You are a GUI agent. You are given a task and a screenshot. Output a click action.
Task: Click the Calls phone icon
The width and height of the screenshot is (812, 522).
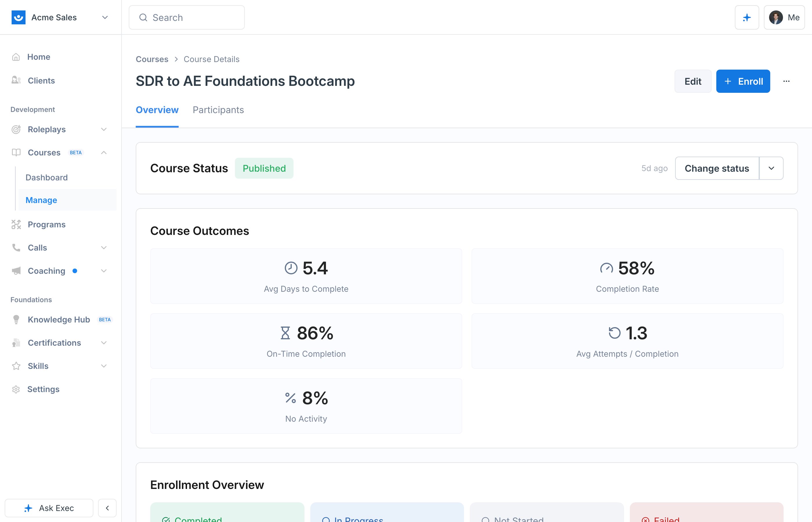[x=16, y=247]
